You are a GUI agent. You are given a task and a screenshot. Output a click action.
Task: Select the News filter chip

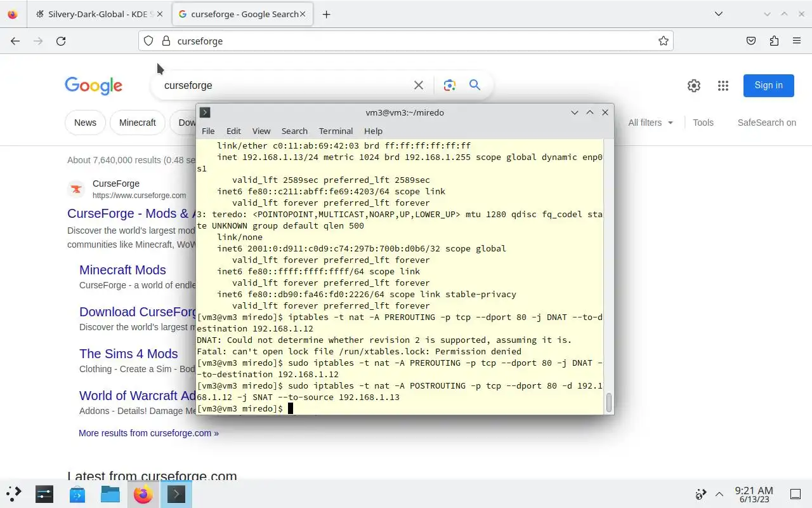point(85,123)
